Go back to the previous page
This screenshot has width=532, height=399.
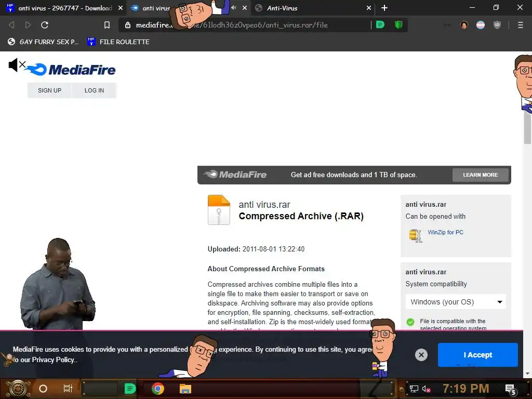11,25
